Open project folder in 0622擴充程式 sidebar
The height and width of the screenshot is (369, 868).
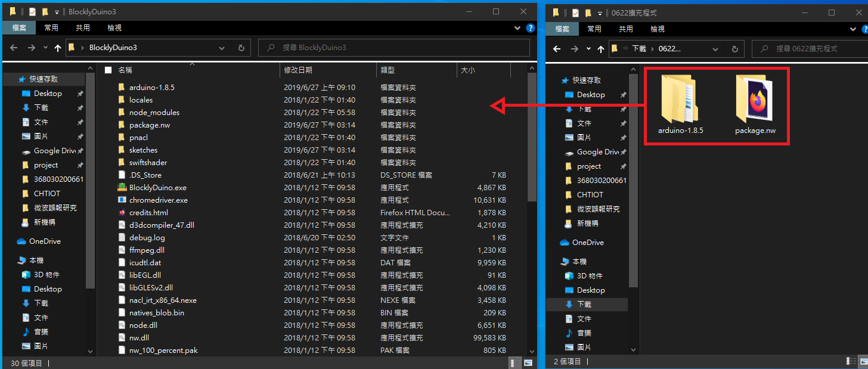589,166
